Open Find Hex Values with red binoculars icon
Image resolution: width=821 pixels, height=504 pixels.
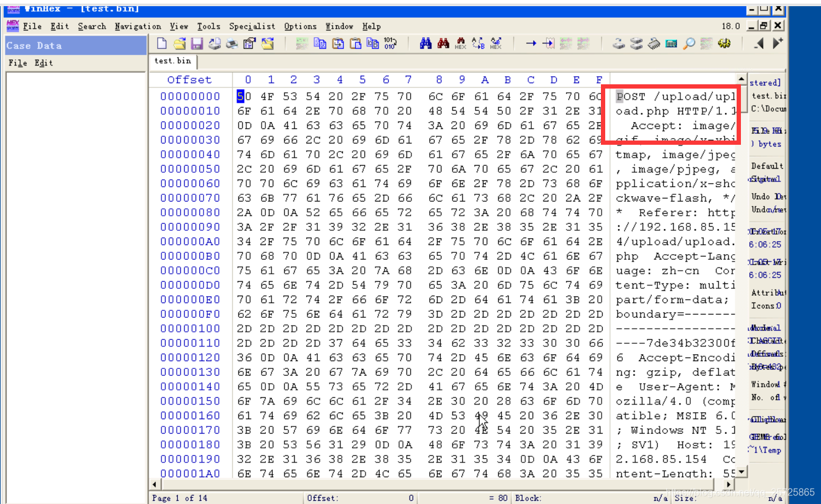(x=443, y=43)
